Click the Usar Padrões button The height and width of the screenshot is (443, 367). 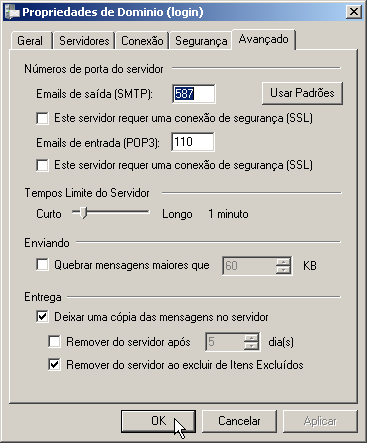(x=302, y=93)
